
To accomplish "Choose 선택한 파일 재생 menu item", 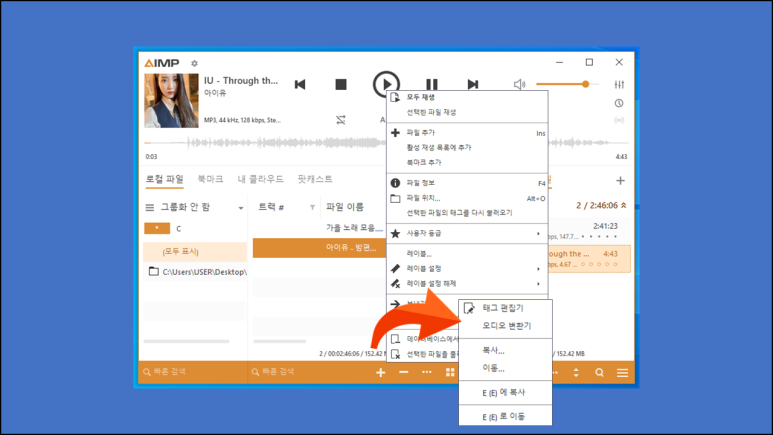I will (467, 112).
